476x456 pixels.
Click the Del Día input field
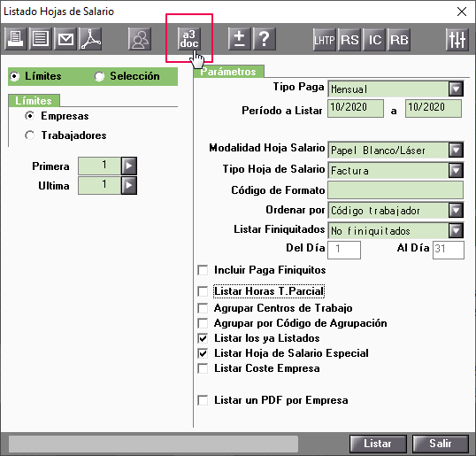click(x=344, y=250)
